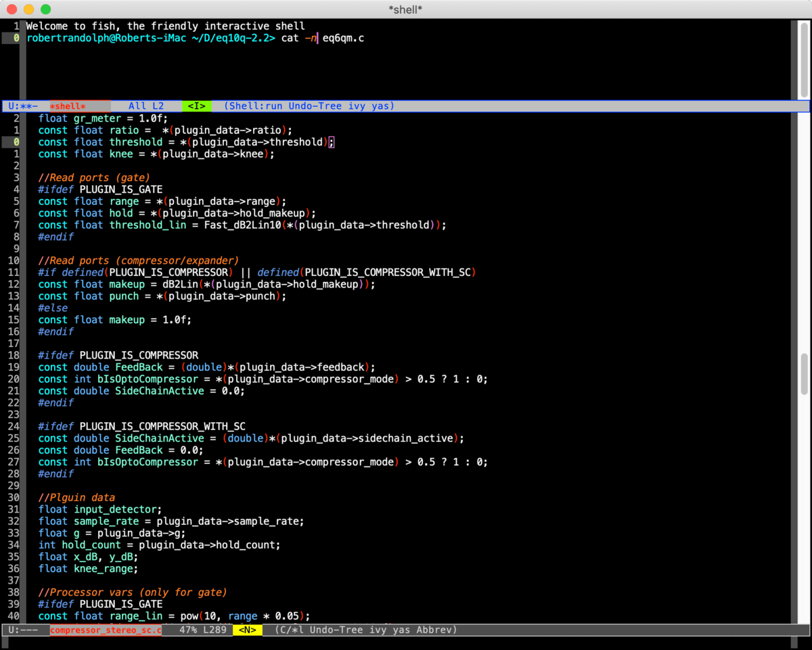Click the <I> insert-state badge in the shell mode line
This screenshot has height=650, width=812.
point(196,106)
